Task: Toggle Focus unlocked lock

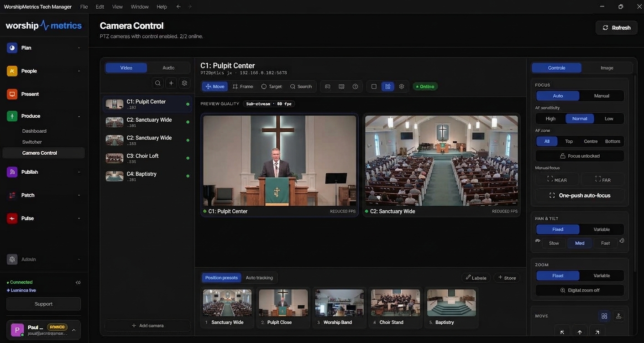Action: tap(580, 156)
